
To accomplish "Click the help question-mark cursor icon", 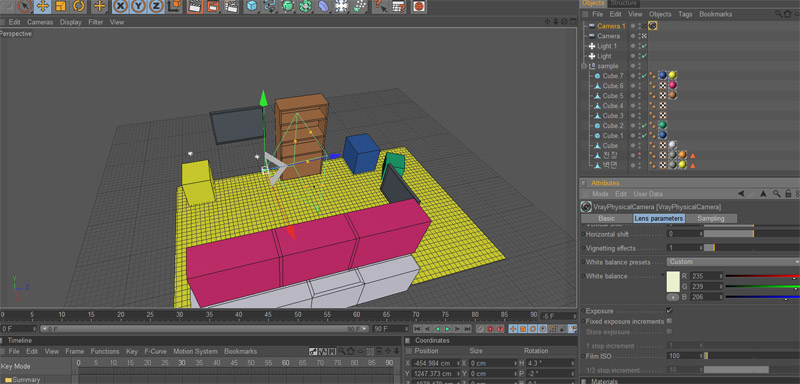I will [x=381, y=6].
